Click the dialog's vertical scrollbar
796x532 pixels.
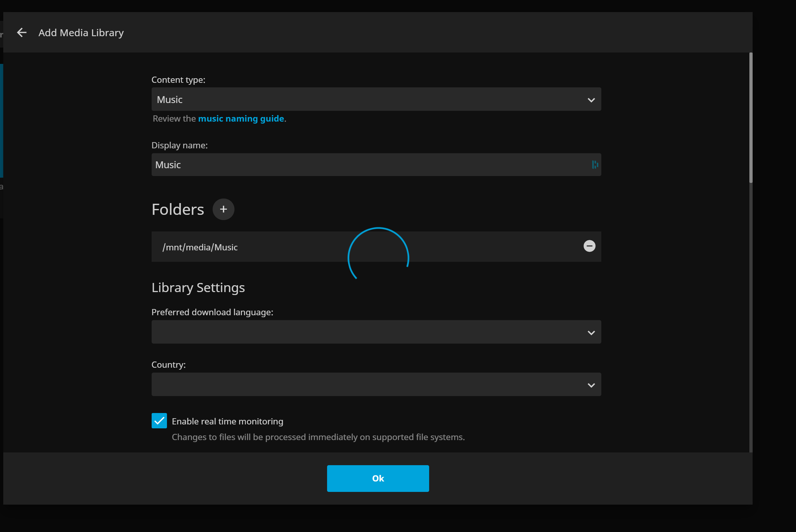tap(751, 118)
